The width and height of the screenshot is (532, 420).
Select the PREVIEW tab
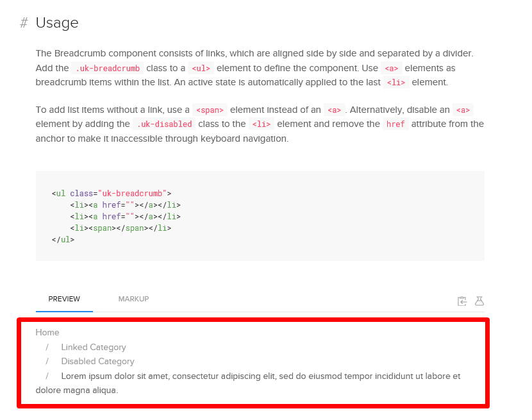click(x=64, y=299)
